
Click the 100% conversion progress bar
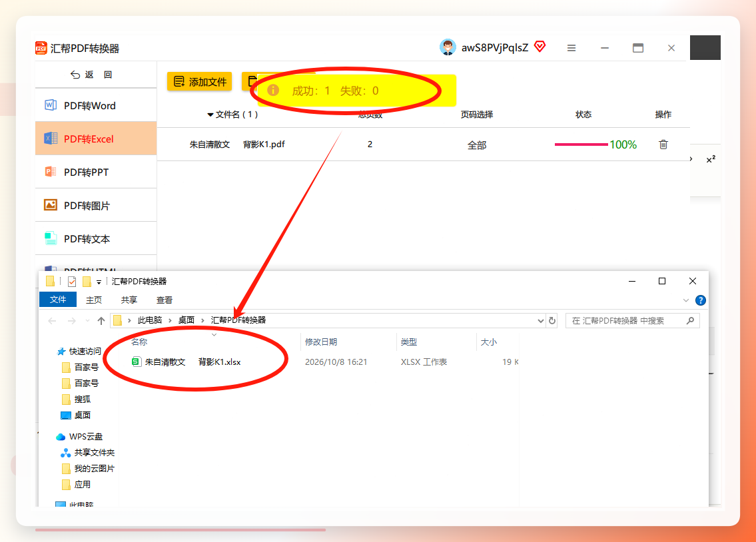(x=581, y=144)
